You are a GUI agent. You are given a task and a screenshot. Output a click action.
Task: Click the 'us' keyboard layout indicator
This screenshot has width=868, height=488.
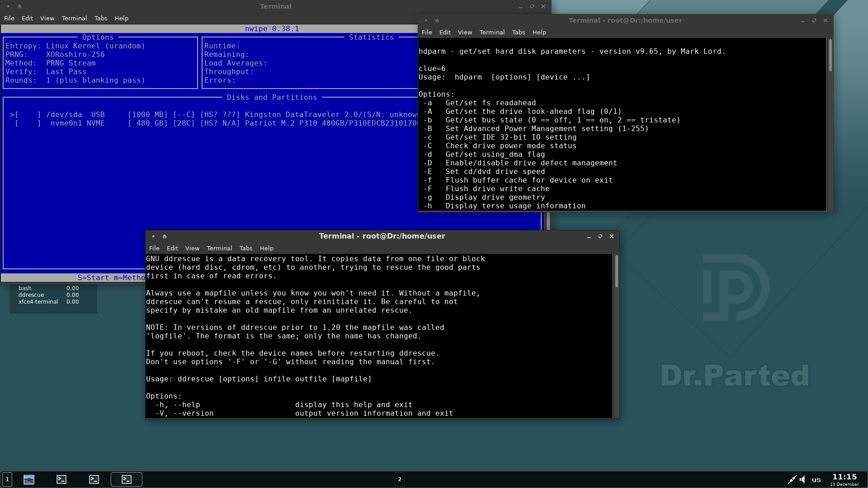(816, 480)
